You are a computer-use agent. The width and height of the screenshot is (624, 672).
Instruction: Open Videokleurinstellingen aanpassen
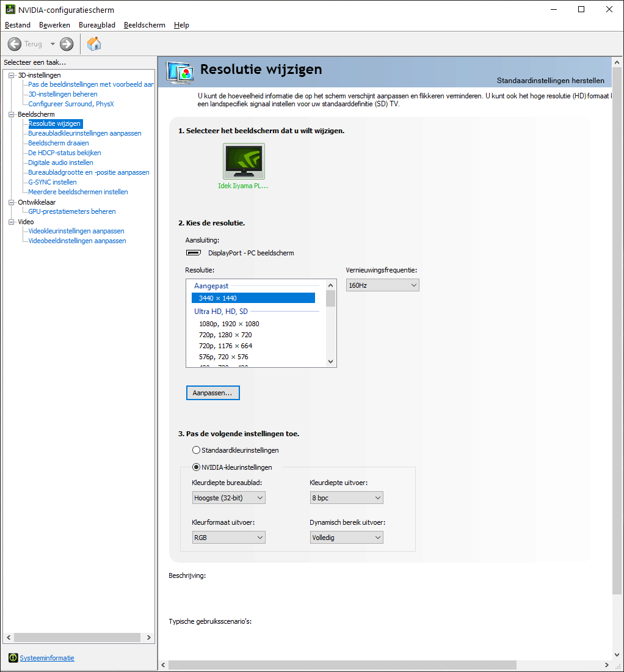pos(76,231)
